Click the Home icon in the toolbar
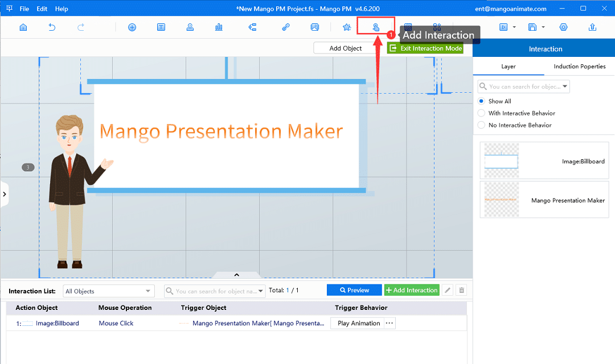Screen dimensions: 615x364 tap(23, 27)
